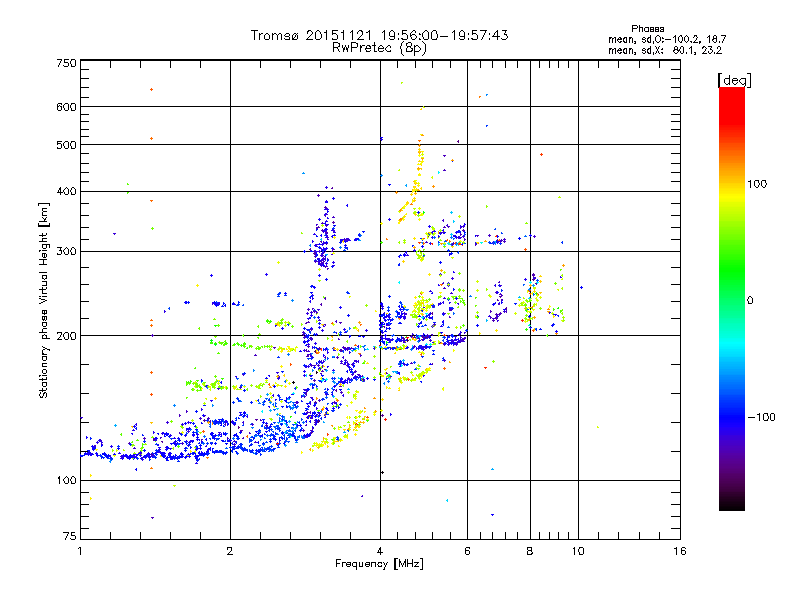Click the y-axis tick label '400'
Viewport: 800px width, 600px height.
(x=67, y=192)
